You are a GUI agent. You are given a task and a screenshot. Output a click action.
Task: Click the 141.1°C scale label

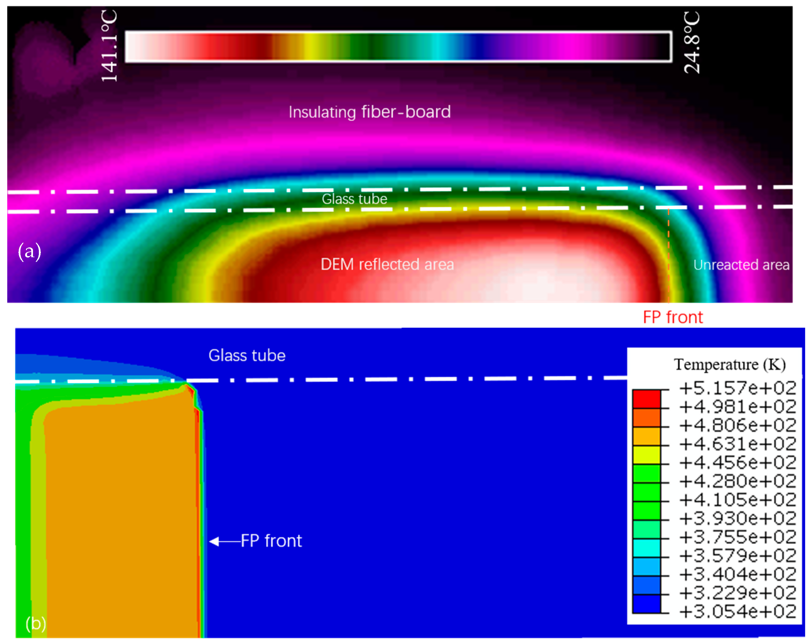pos(109,46)
